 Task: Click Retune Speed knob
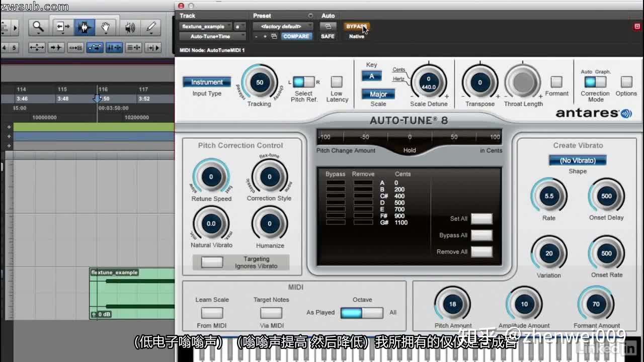tap(211, 177)
